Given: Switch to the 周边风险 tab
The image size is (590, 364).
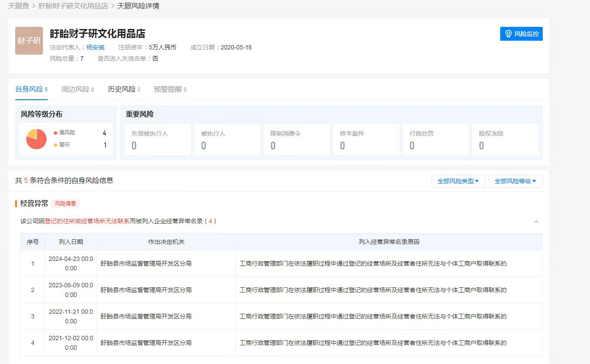Looking at the screenshot, I should [77, 89].
